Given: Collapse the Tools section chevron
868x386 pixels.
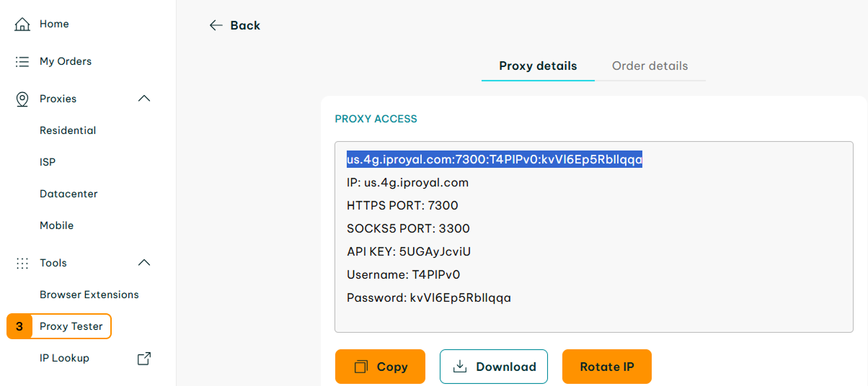Looking at the screenshot, I should click(x=144, y=263).
